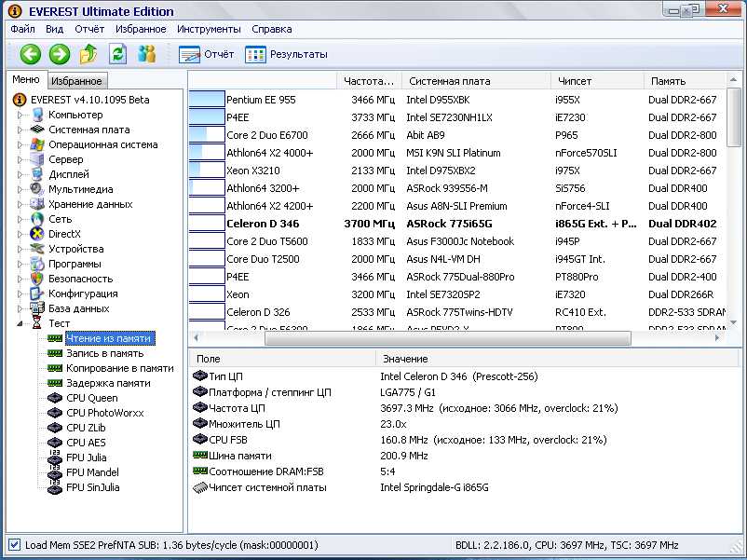This screenshot has width=747, height=560.
Task: Click the Операционная система Windows icon
Action: click(x=37, y=144)
